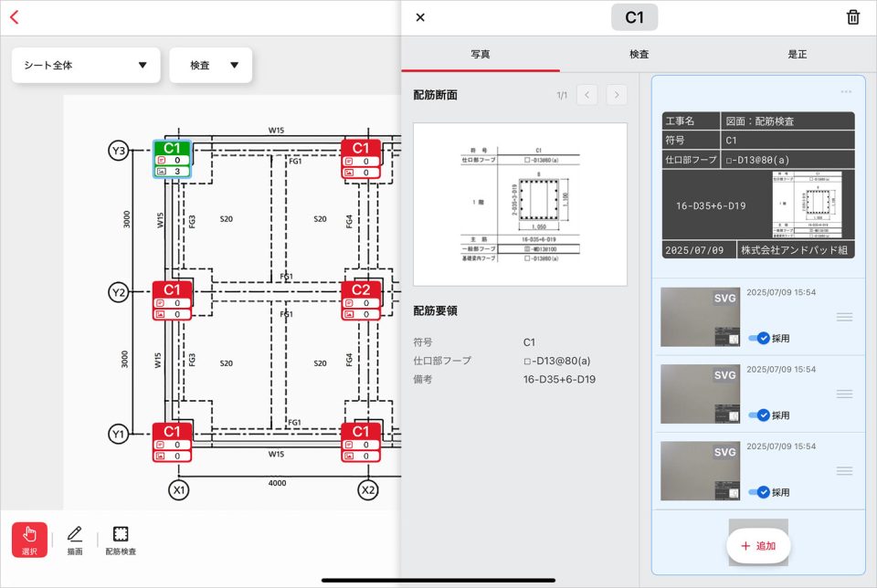Image resolution: width=877 pixels, height=588 pixels.
Task: Tap the Y1 grid axis circle
Action: tap(119, 435)
